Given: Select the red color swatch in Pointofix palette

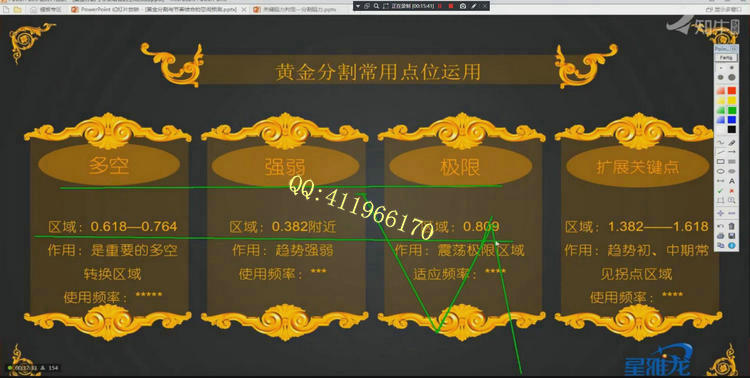Looking at the screenshot, I should click(732, 90).
